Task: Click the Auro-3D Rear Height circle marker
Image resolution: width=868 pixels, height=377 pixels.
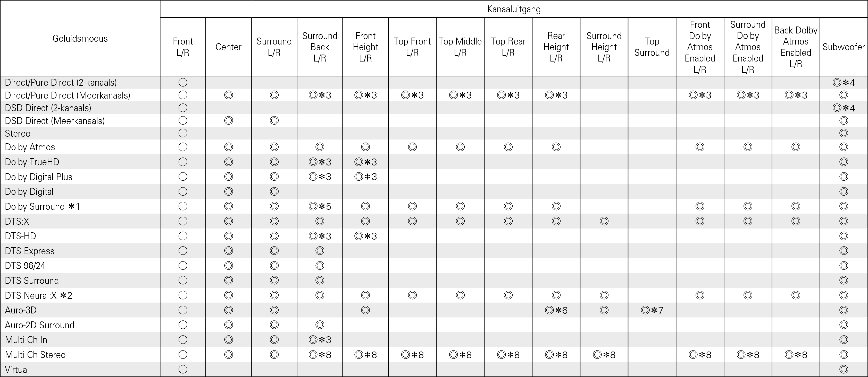Action: [x=549, y=310]
